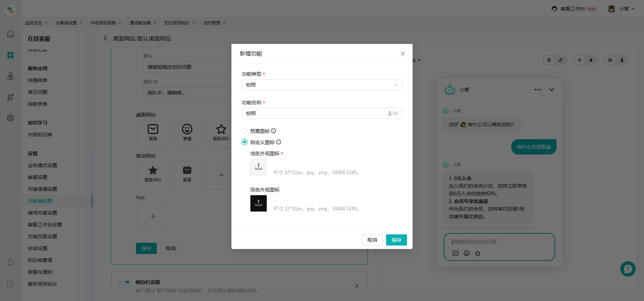Screen dimensions: 644x301
Task: Expand the 侧边栏设置 section arrow
Action: tap(356, 286)
